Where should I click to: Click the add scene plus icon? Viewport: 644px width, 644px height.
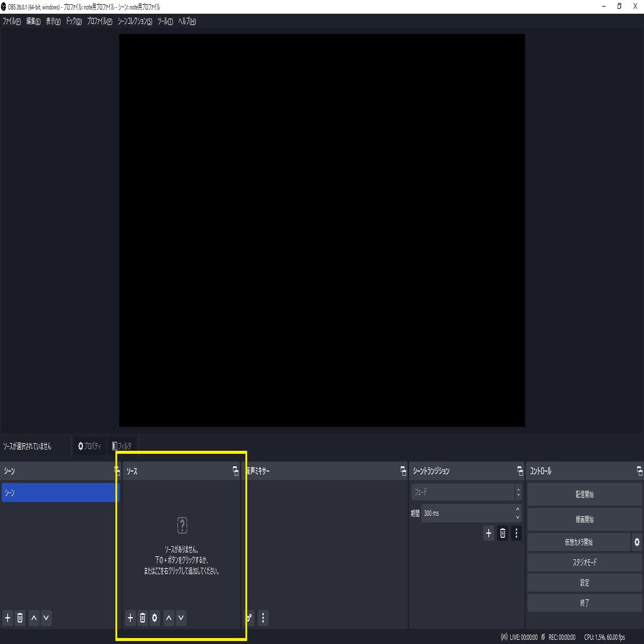pos(7,618)
